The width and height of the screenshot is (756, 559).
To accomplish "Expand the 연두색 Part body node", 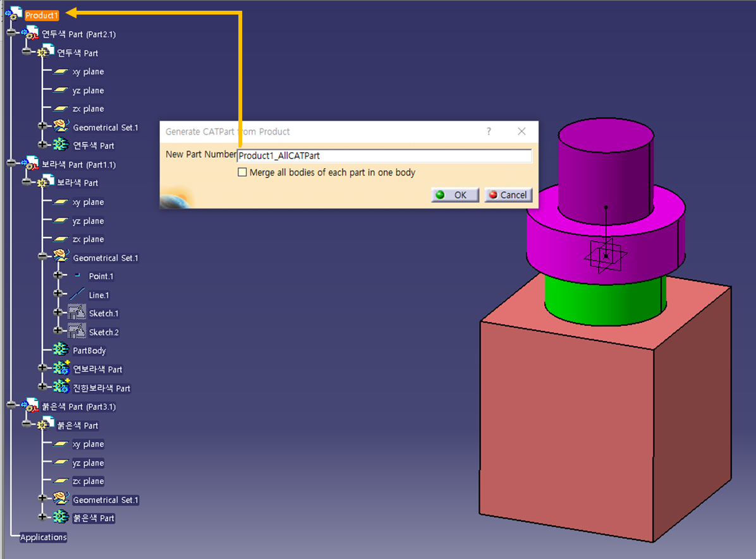I will pyautogui.click(x=42, y=145).
